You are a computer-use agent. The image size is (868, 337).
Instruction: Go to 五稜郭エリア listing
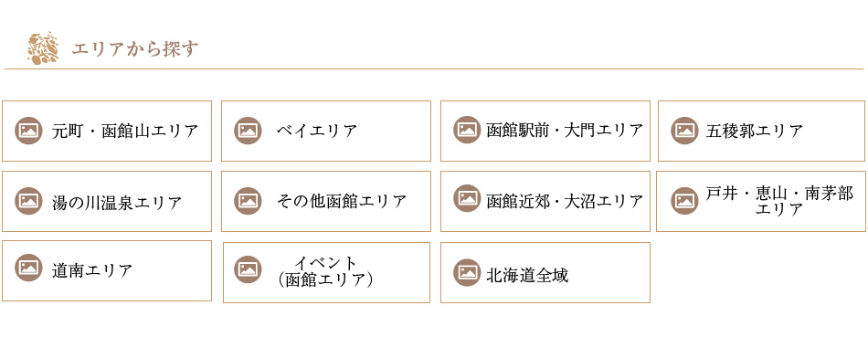(x=761, y=132)
